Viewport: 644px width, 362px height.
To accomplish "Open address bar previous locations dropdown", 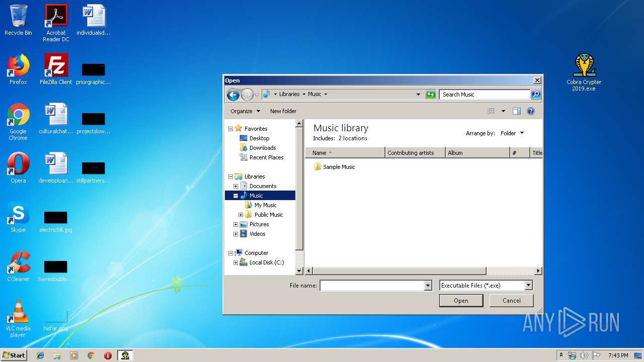I will pos(418,95).
